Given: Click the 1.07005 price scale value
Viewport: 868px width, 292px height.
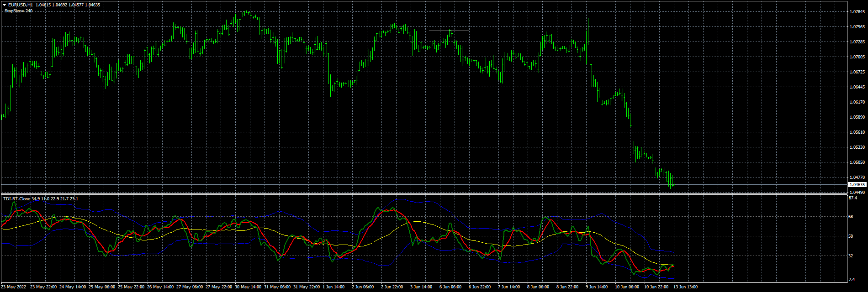Looking at the screenshot, I should click(857, 57).
